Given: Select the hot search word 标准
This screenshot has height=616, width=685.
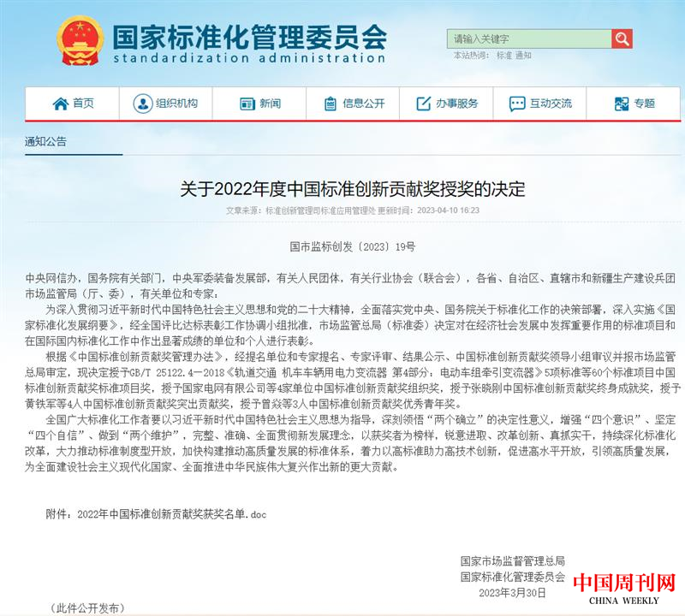Looking at the screenshot, I should pos(504,56).
